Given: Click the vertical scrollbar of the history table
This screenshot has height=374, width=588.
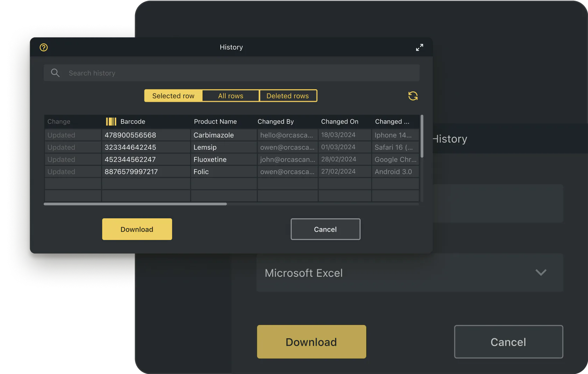Looking at the screenshot, I should (x=422, y=136).
